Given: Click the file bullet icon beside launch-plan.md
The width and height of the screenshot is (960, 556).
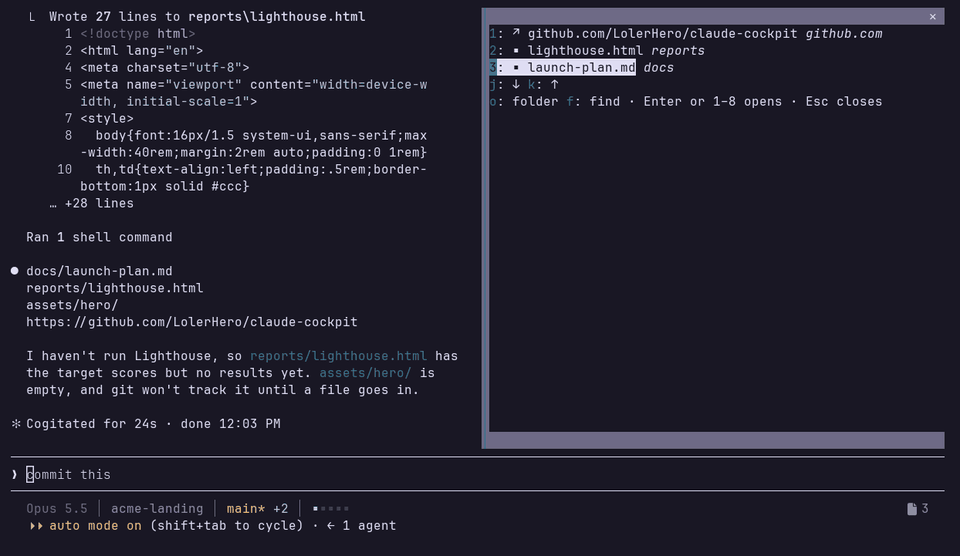Looking at the screenshot, I should [516, 67].
